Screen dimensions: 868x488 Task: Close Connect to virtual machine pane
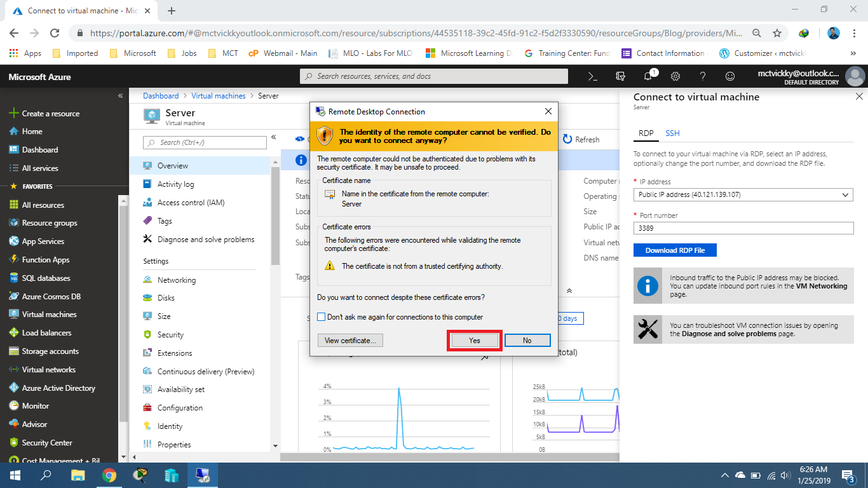[x=859, y=97]
